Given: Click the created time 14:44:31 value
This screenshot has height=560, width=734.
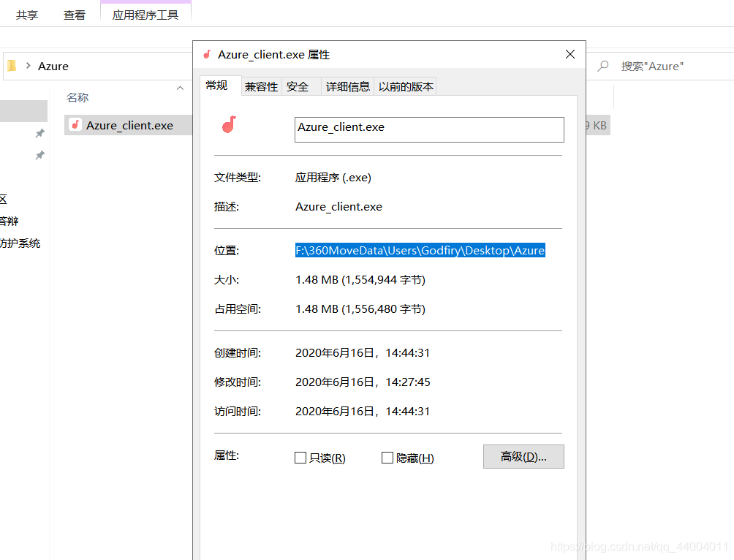Looking at the screenshot, I should point(363,352).
